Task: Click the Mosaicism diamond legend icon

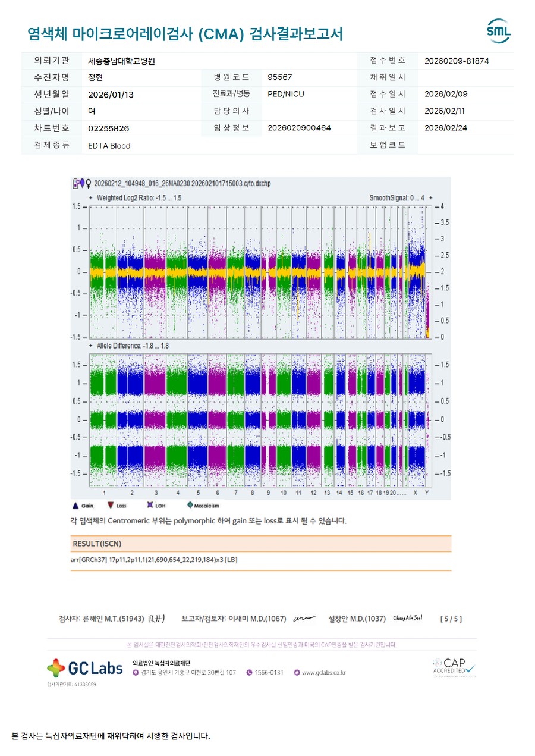Action: pyautogui.click(x=190, y=505)
